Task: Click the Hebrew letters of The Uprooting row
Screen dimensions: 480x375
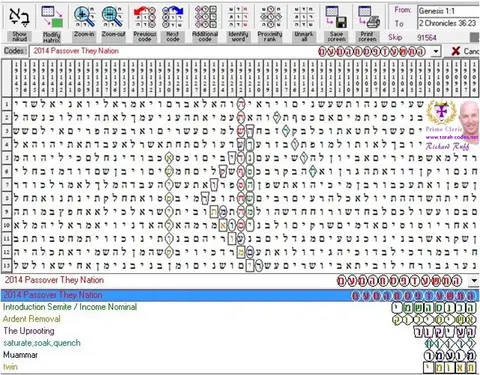Action: (444, 332)
